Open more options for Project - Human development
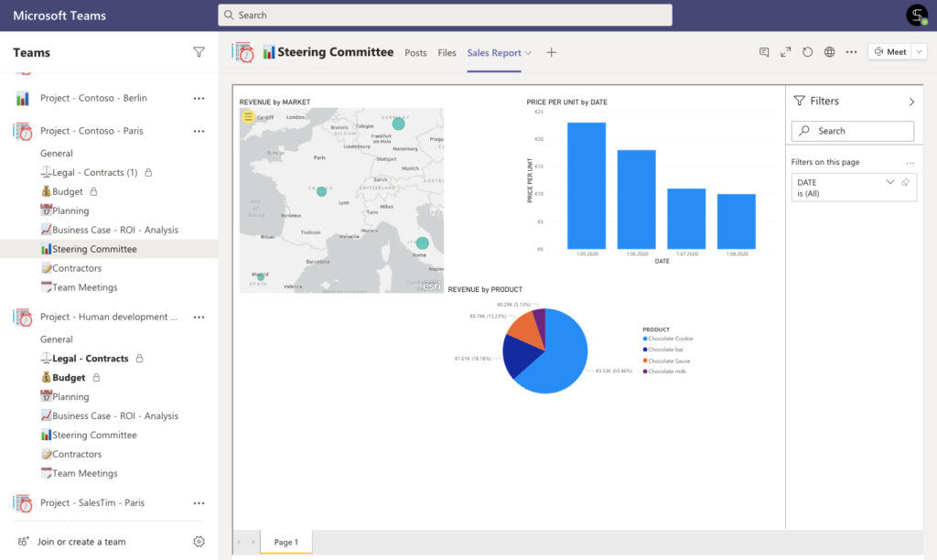This screenshot has height=560, width=937. (199, 318)
